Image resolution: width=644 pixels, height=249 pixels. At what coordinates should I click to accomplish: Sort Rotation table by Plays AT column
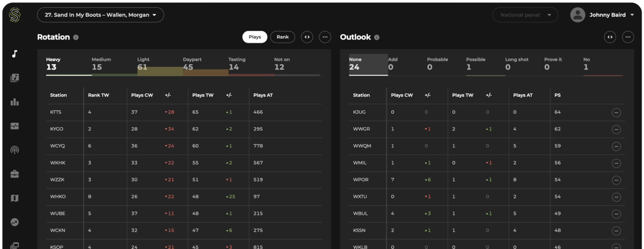[263, 95]
